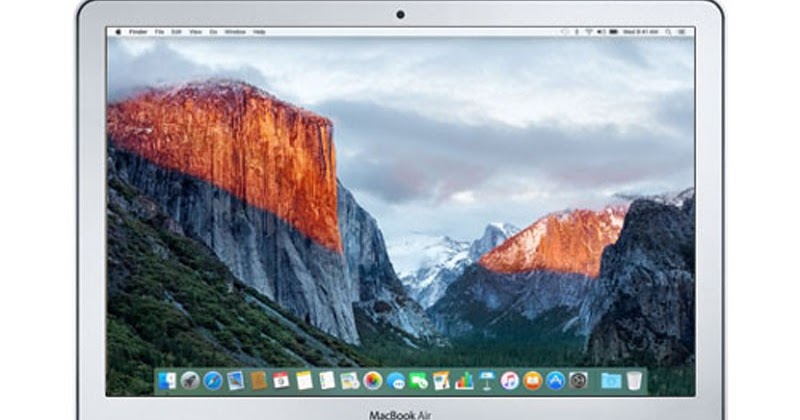
Task: Open Downloads folder stack in Dock
Action: click(611, 381)
